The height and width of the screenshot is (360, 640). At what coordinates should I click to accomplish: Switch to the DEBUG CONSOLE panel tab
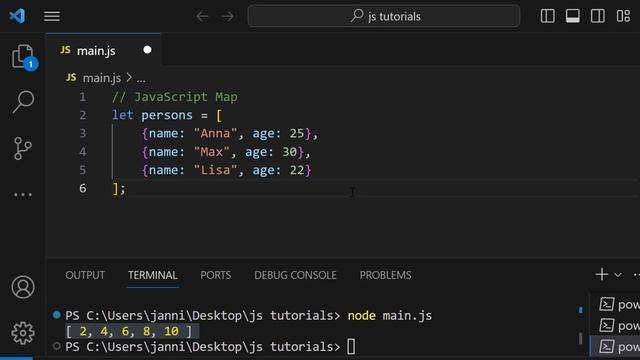pos(295,275)
